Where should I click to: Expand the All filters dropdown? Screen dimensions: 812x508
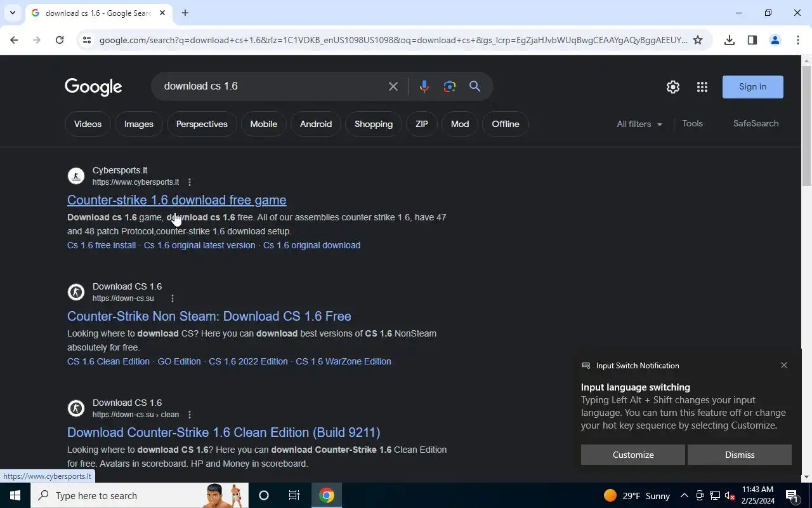point(639,124)
